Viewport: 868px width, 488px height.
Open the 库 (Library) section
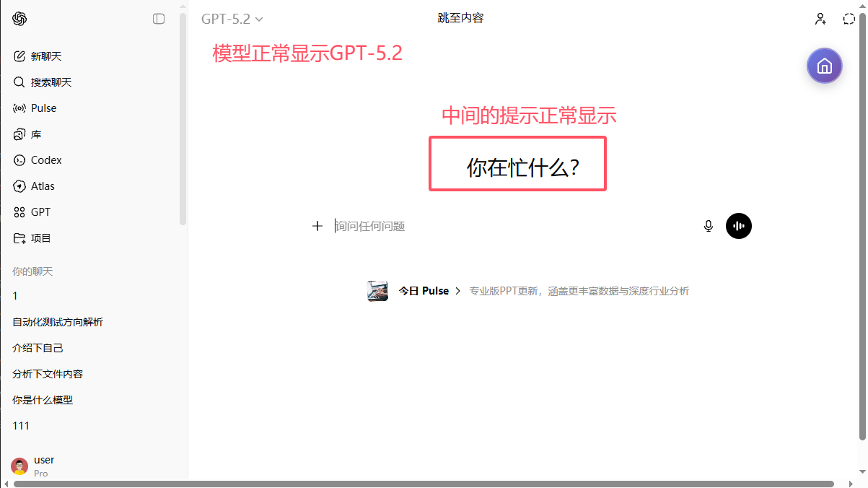(29, 134)
